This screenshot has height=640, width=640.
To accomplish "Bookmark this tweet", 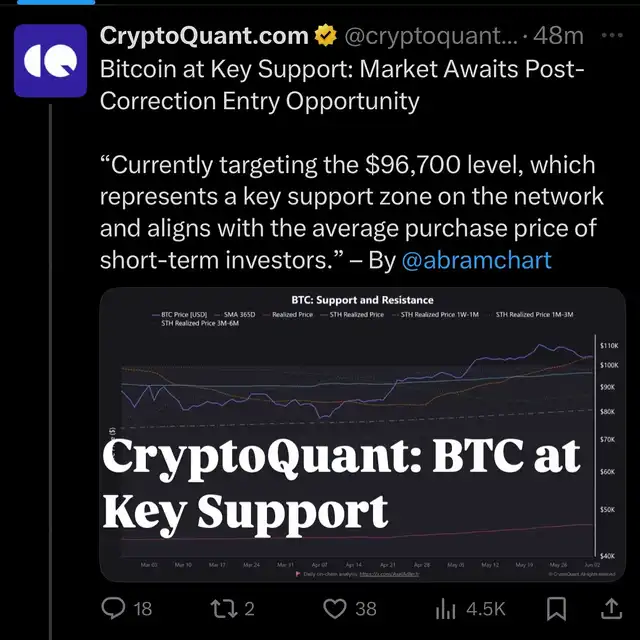I will coord(553,607).
